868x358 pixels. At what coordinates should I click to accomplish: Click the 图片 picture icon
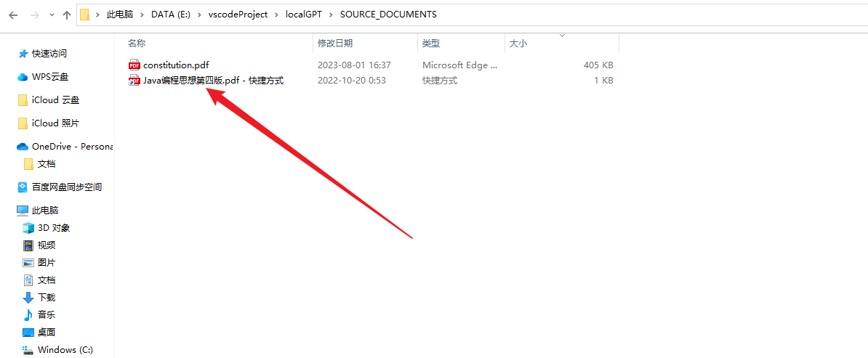[x=28, y=263]
